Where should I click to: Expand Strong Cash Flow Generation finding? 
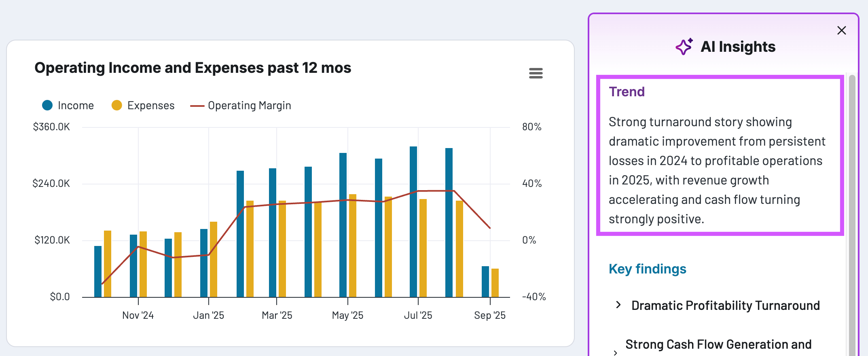(x=718, y=345)
